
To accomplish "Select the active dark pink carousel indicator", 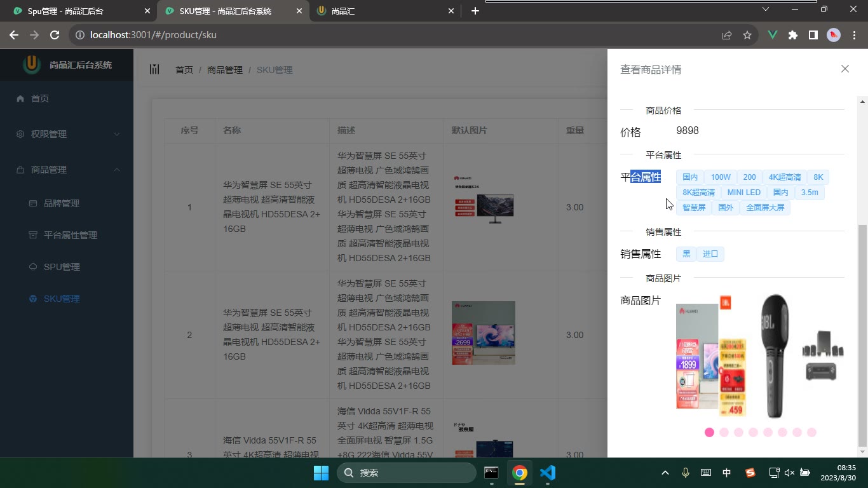I will 709,432.
